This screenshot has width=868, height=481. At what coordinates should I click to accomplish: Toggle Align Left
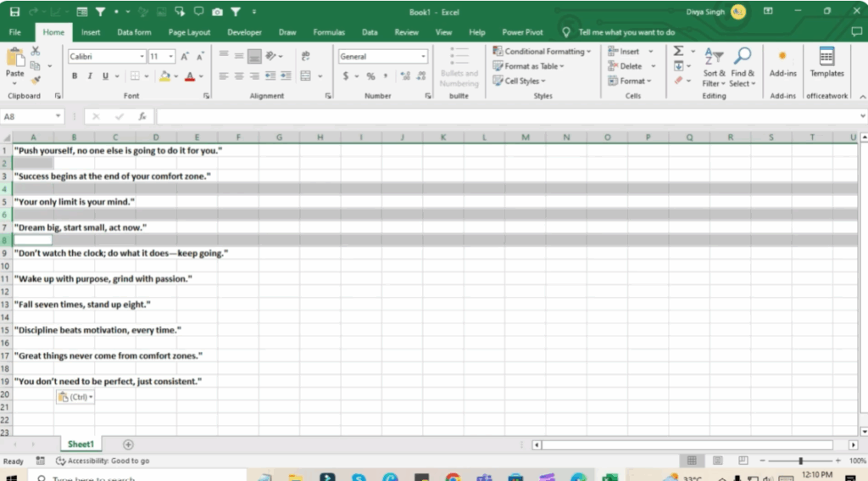click(x=224, y=76)
